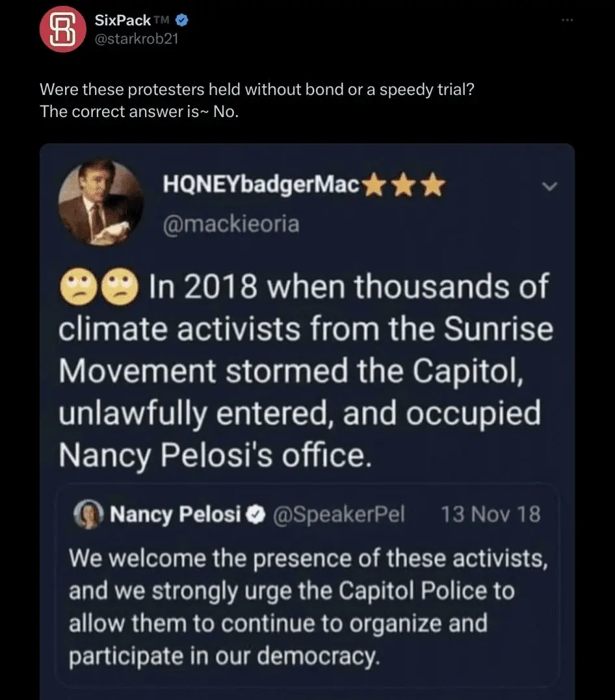
Task: Click the eye-roll emojis before "In 2018"
Action: (x=98, y=288)
